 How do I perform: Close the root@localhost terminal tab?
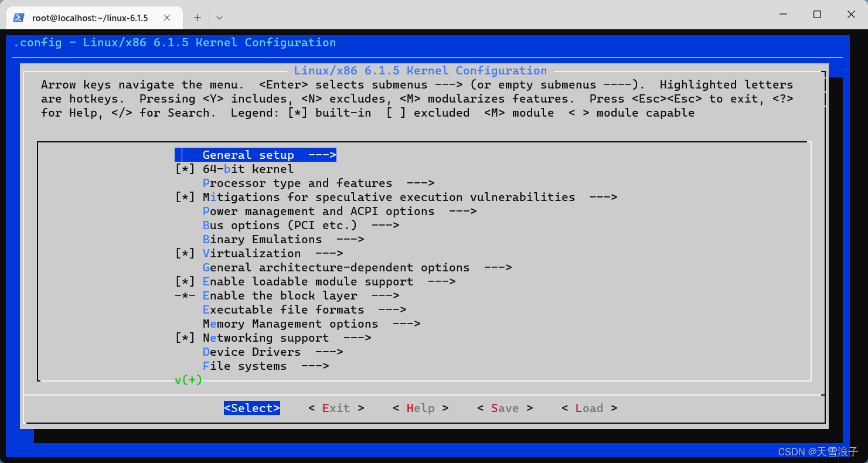167,18
